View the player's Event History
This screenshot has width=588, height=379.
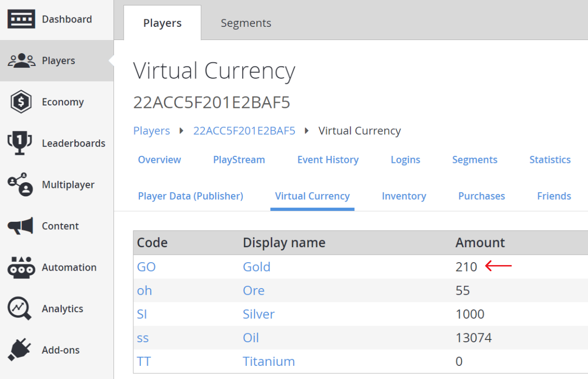327,160
